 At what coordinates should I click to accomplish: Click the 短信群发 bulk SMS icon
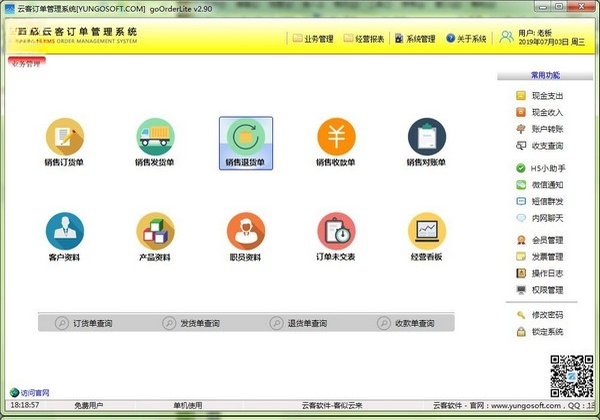521,201
